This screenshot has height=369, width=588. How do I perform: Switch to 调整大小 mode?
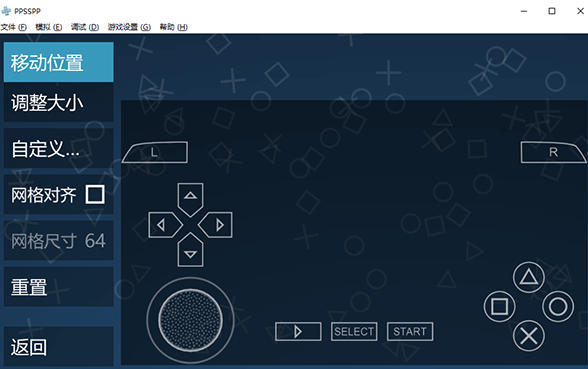click(58, 102)
